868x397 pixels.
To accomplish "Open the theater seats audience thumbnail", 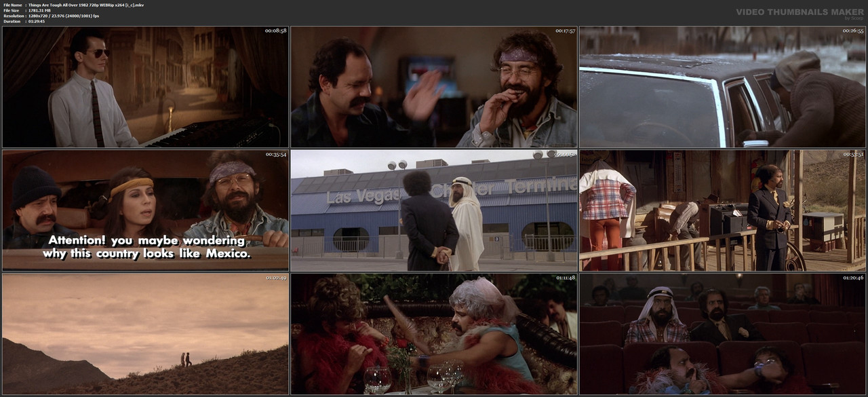I will tap(722, 334).
